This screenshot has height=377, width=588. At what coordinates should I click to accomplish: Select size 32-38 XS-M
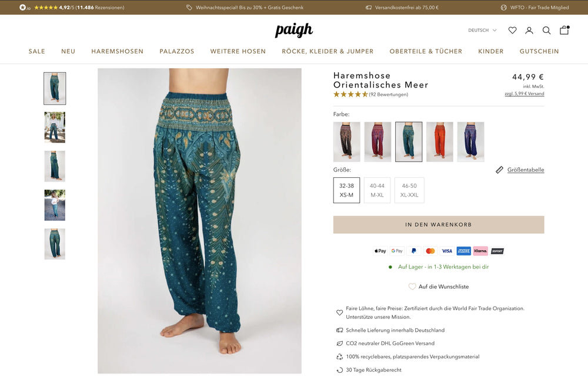[x=346, y=190]
